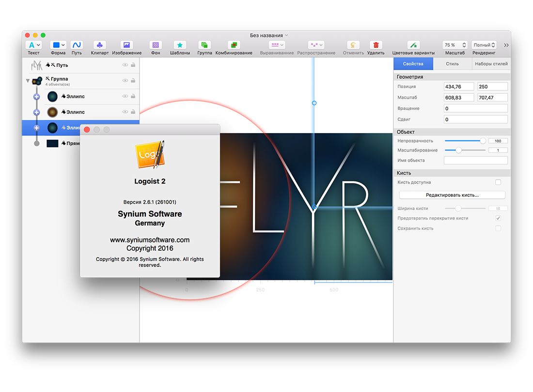The height and width of the screenshot is (392, 533).
Task: Click the Удалить trash icon
Action: (x=376, y=45)
